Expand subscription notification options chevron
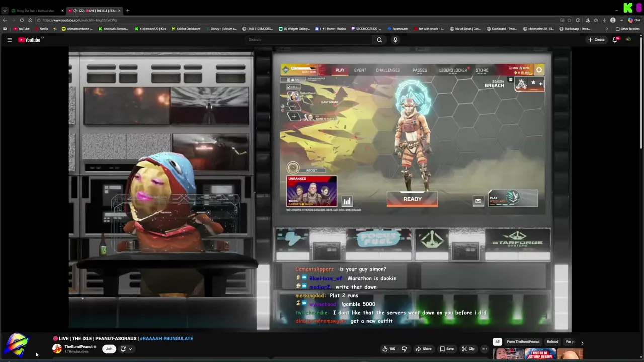 click(130, 349)
